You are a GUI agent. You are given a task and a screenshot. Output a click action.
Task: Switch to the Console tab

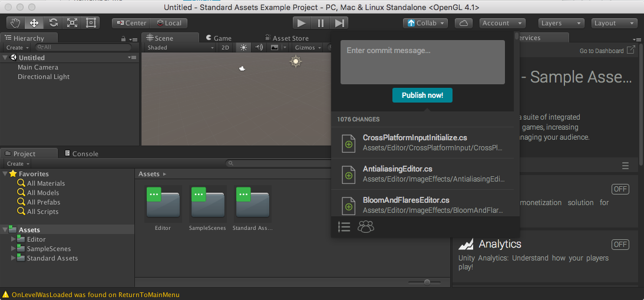(x=81, y=154)
